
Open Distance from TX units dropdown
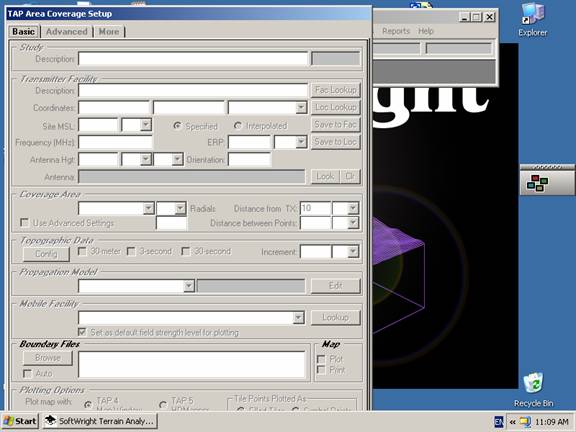tap(353, 209)
